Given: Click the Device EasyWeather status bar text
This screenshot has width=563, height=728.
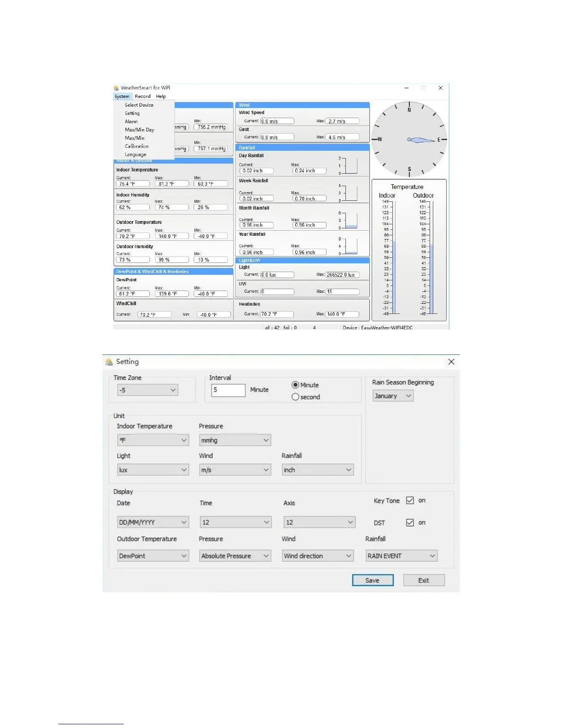Looking at the screenshot, I should tap(378, 328).
